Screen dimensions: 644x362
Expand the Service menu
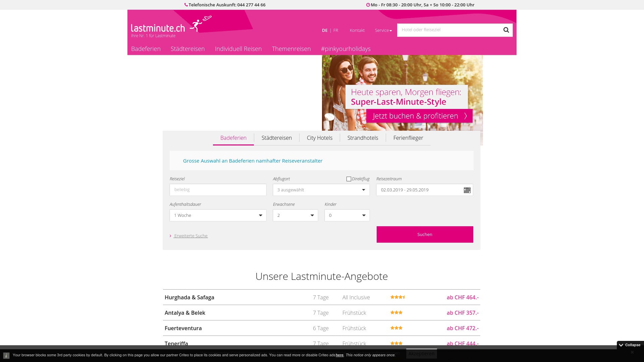(383, 31)
